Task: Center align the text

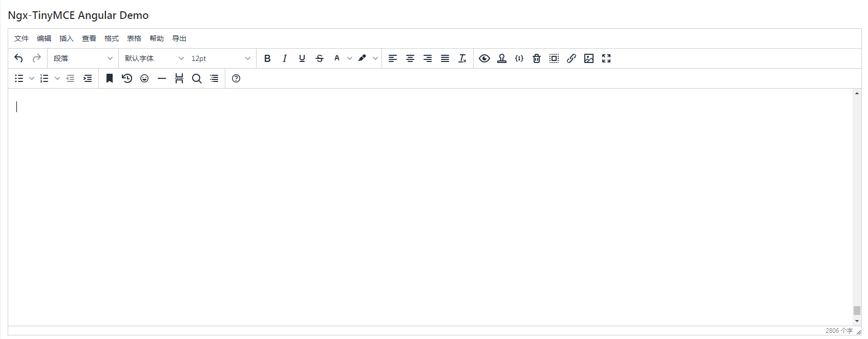Action: tap(410, 58)
